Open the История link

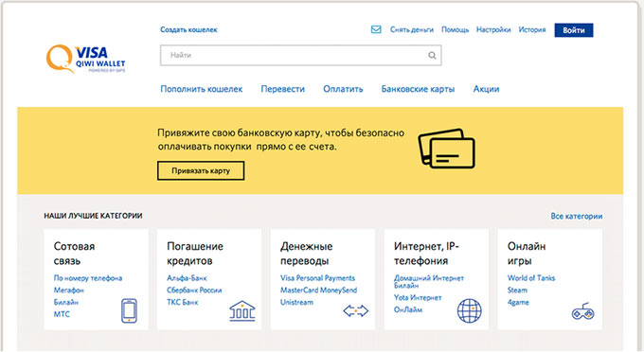[532, 29]
